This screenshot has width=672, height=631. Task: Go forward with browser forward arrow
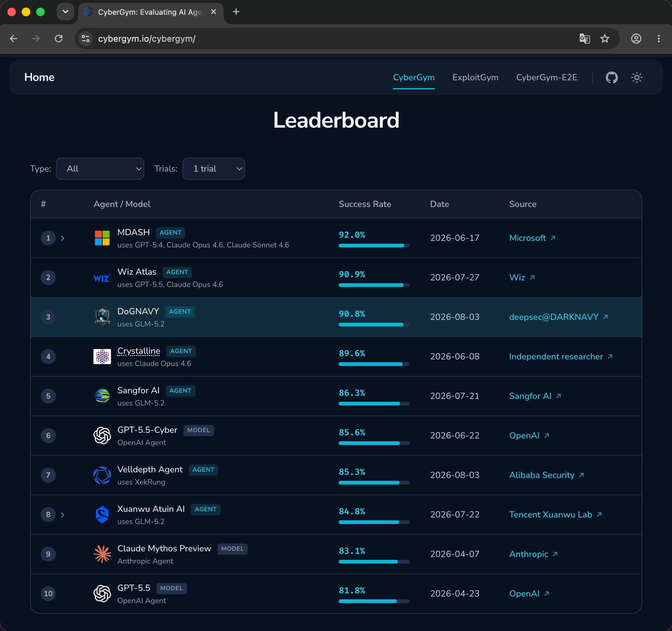[x=36, y=39]
